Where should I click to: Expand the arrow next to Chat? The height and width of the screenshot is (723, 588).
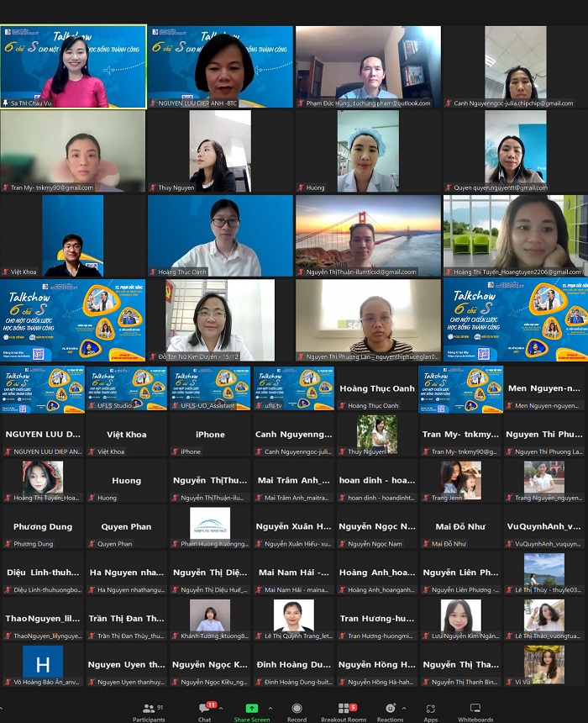tap(221, 709)
